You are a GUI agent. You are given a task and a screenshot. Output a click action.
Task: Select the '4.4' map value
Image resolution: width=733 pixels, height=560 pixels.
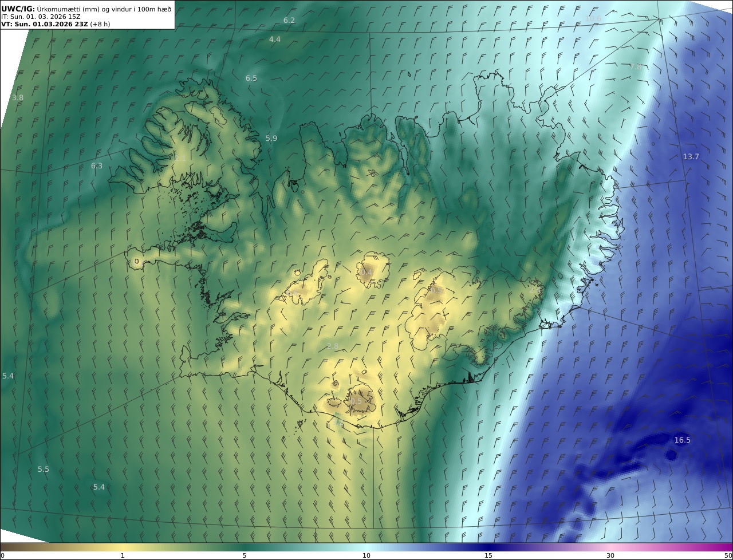coord(275,39)
